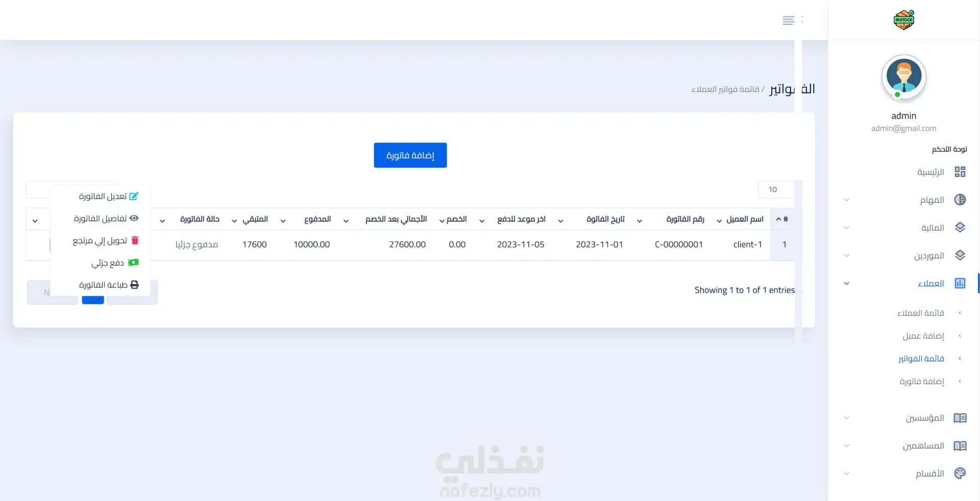Screen dimensions: 980x501
Task: Open the admin avatar picture
Action: [904, 77]
